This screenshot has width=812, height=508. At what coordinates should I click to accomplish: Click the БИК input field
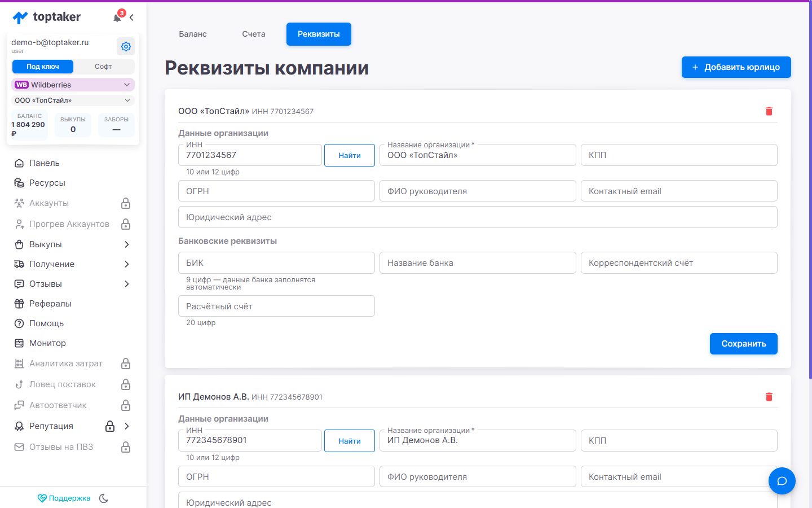(x=276, y=263)
